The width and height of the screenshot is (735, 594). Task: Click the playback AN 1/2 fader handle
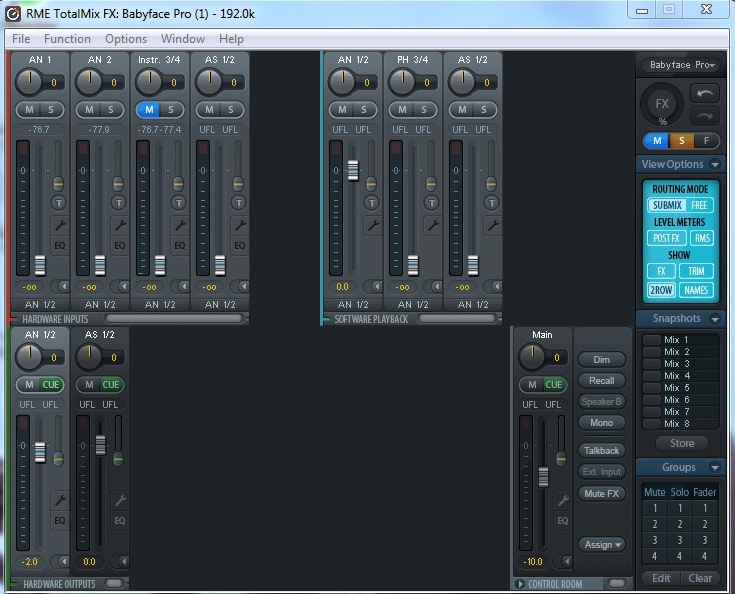pyautogui.click(x=353, y=170)
